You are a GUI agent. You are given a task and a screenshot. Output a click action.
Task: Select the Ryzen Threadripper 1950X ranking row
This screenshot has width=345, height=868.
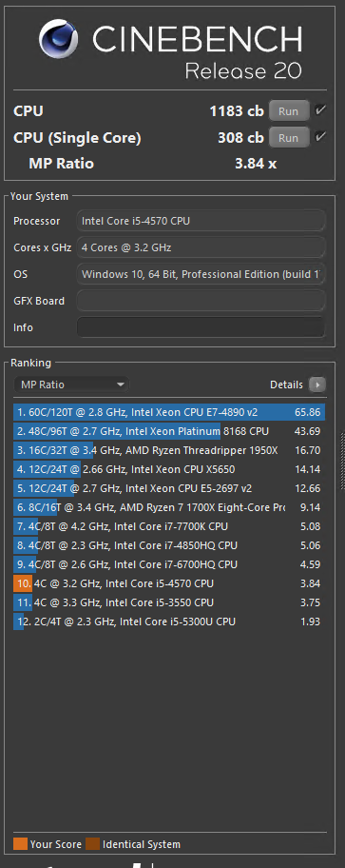click(169, 450)
